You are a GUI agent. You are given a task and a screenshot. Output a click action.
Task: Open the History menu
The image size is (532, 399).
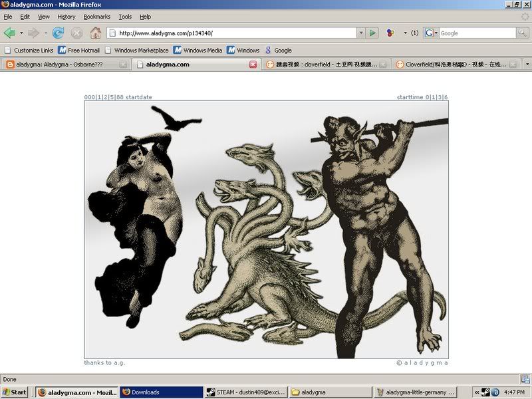point(66,17)
